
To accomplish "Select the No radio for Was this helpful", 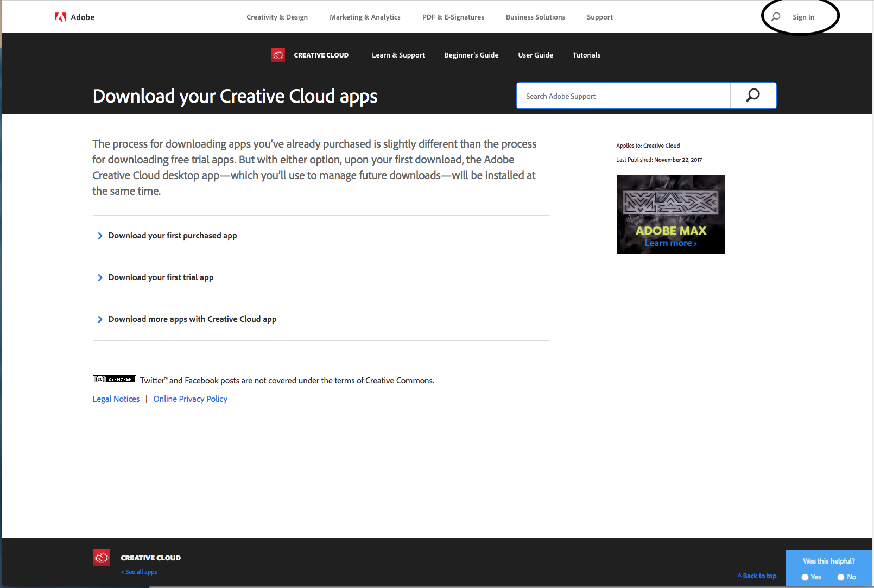I will point(841,577).
